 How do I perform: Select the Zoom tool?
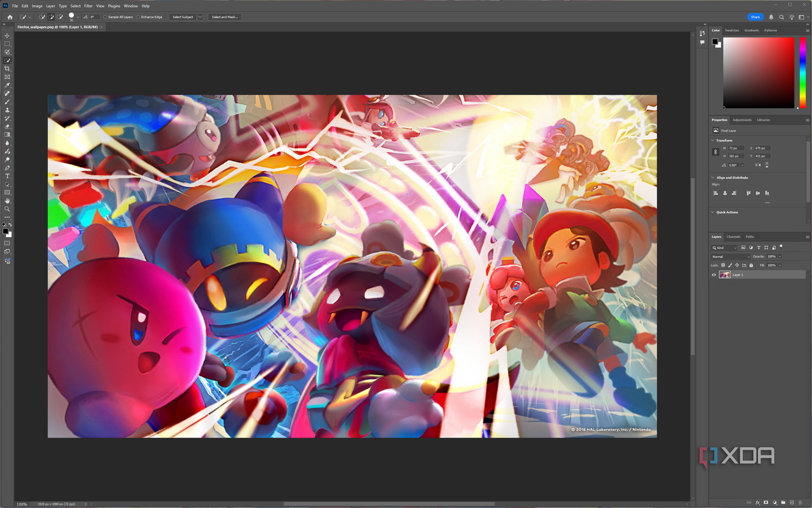7,209
